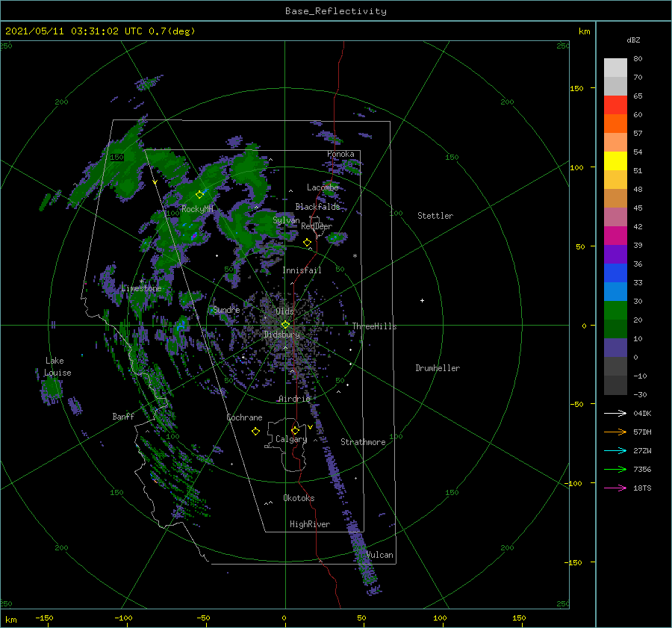Click the RedDeer city label
The width and height of the screenshot is (672, 628).
[317, 226]
